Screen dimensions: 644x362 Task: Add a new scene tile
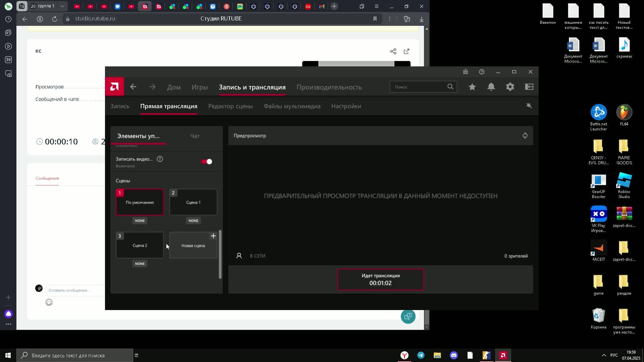tap(193, 245)
